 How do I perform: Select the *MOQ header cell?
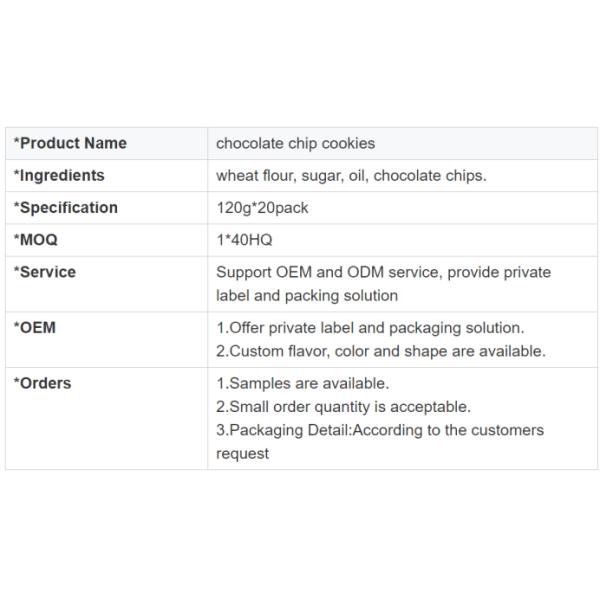36,240
